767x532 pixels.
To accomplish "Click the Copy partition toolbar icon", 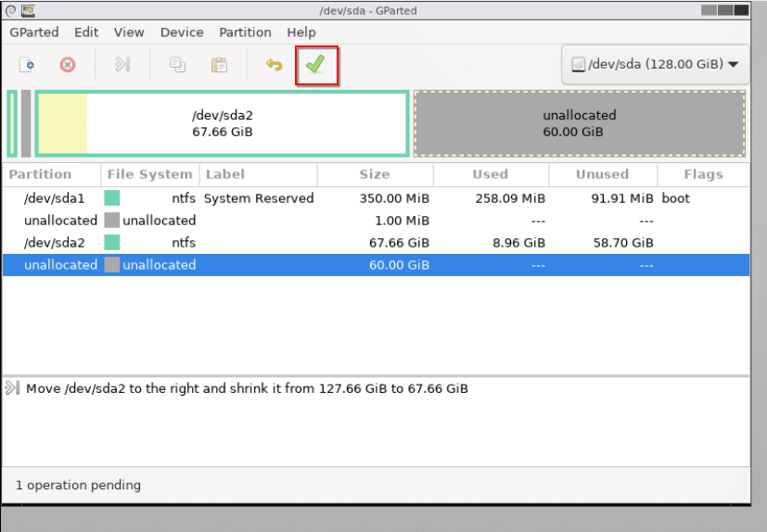I will click(177, 65).
